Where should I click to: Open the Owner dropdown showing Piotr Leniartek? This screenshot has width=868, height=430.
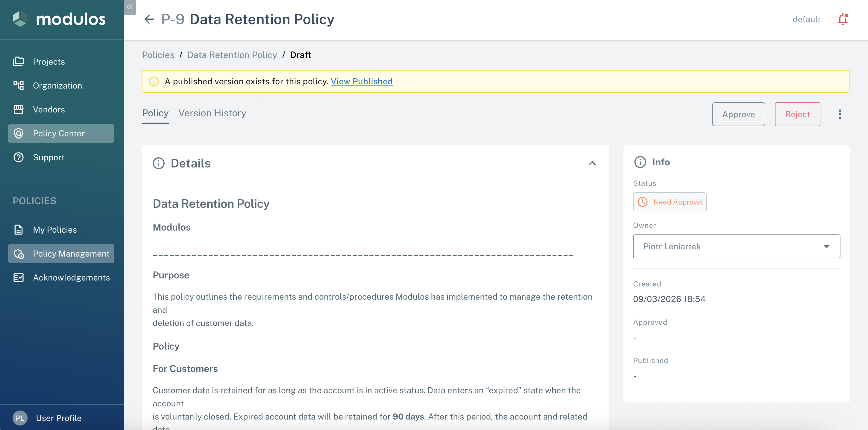(827, 246)
